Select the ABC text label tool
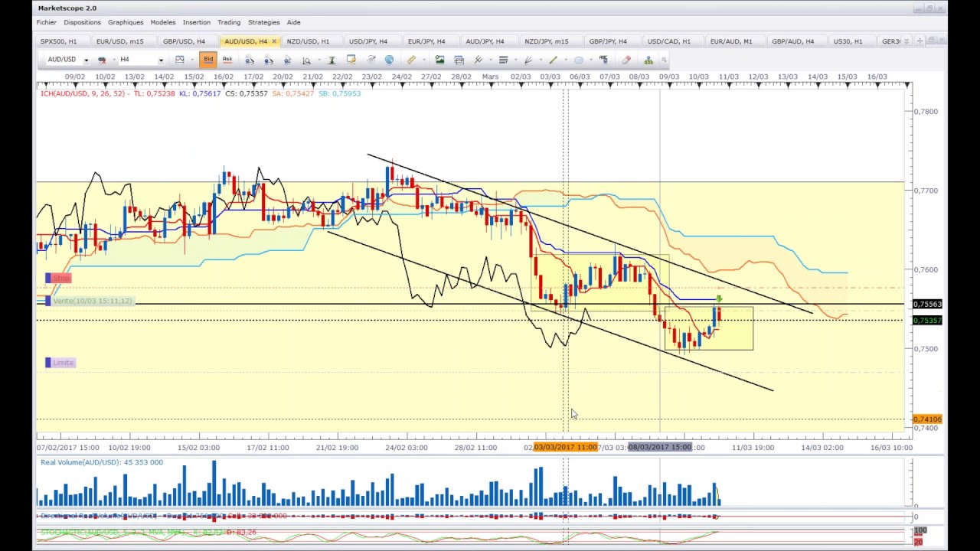This screenshot has height=551, width=980. [x=604, y=59]
